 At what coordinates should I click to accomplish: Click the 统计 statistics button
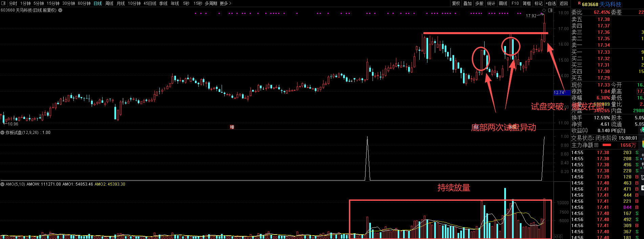[x=491, y=3]
